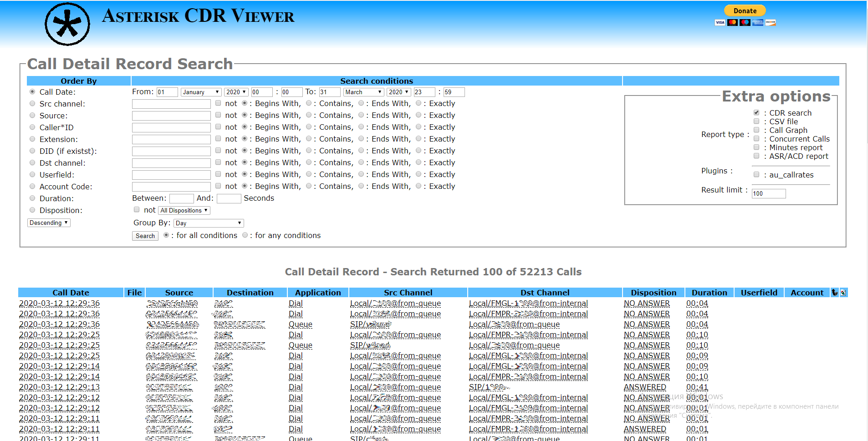Click the 00:41 duration value
Screen dimensions: 868x441
[697, 387]
